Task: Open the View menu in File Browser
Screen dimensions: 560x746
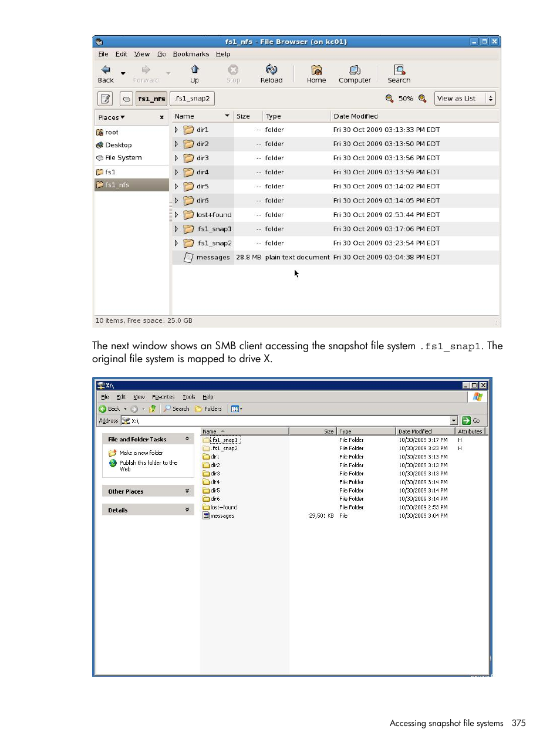Action: coord(142,54)
